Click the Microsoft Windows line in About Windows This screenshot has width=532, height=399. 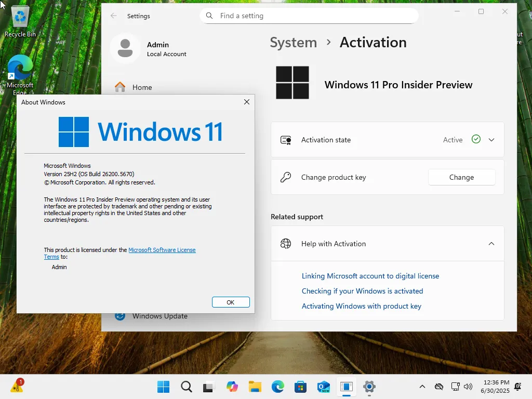pyautogui.click(x=67, y=166)
